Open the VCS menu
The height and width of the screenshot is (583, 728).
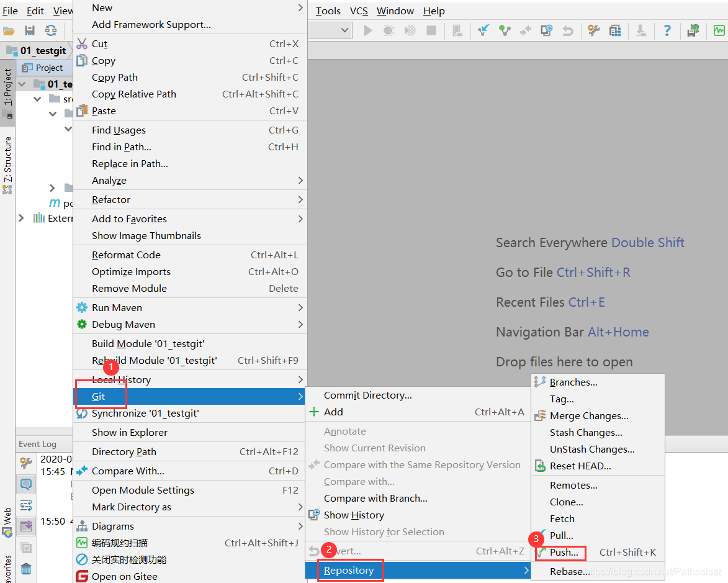(359, 11)
